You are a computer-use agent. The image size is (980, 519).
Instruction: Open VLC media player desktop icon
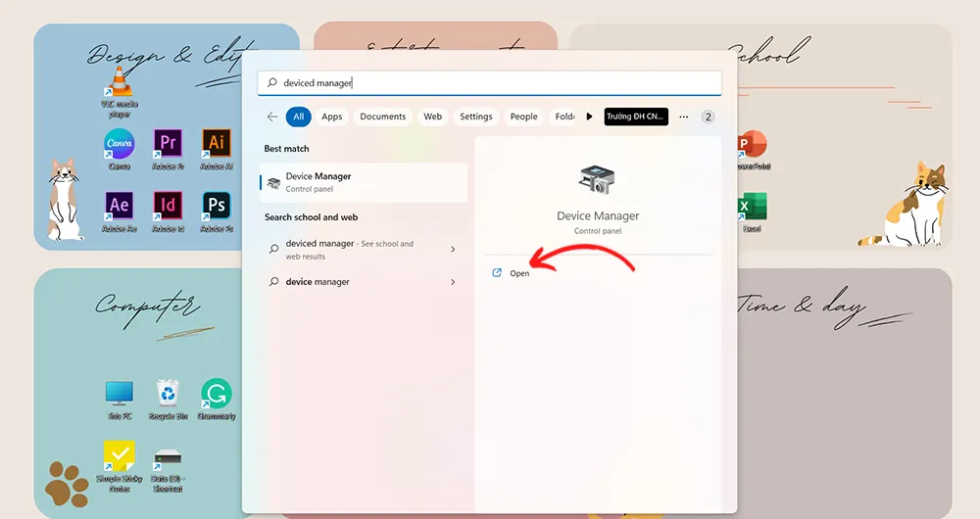(x=119, y=81)
